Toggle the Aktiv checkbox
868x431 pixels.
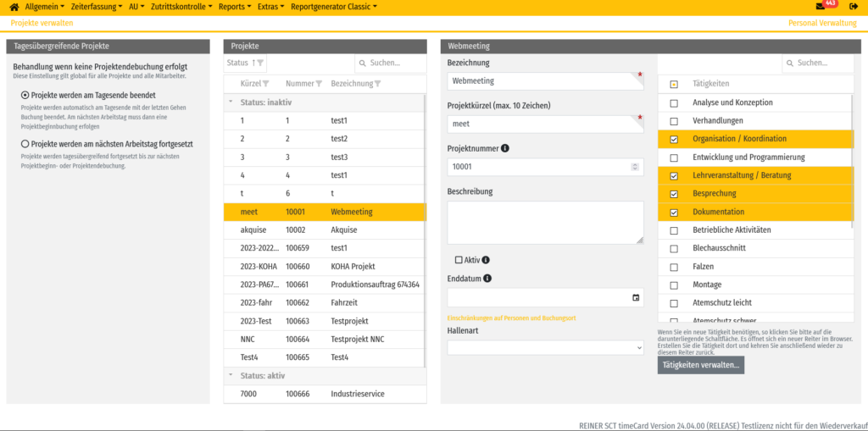point(459,260)
